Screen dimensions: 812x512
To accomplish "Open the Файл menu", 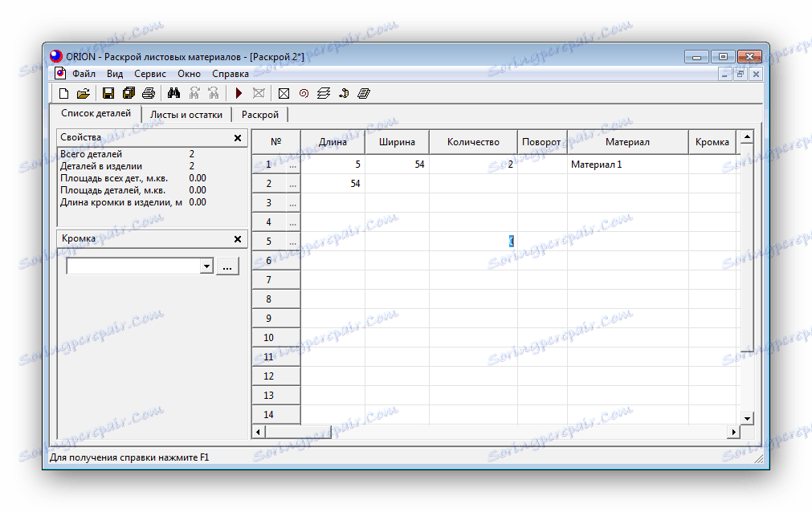I will click(x=84, y=74).
